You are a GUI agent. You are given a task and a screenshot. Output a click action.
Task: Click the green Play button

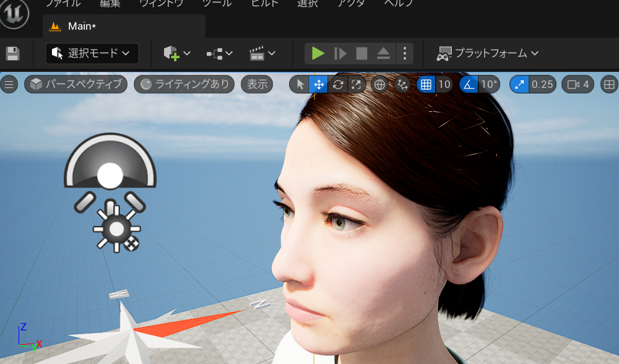point(318,53)
